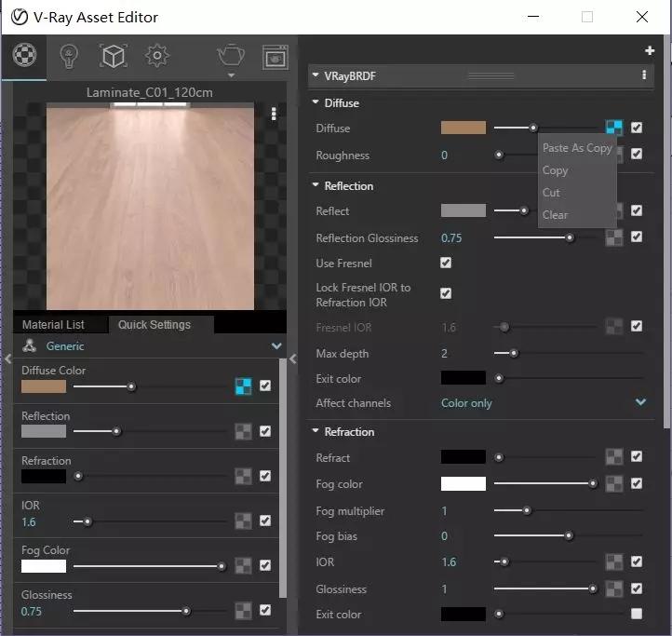672x636 pixels.
Task: Toggle Fresnel IOR texture checkbox
Action: 637,326
